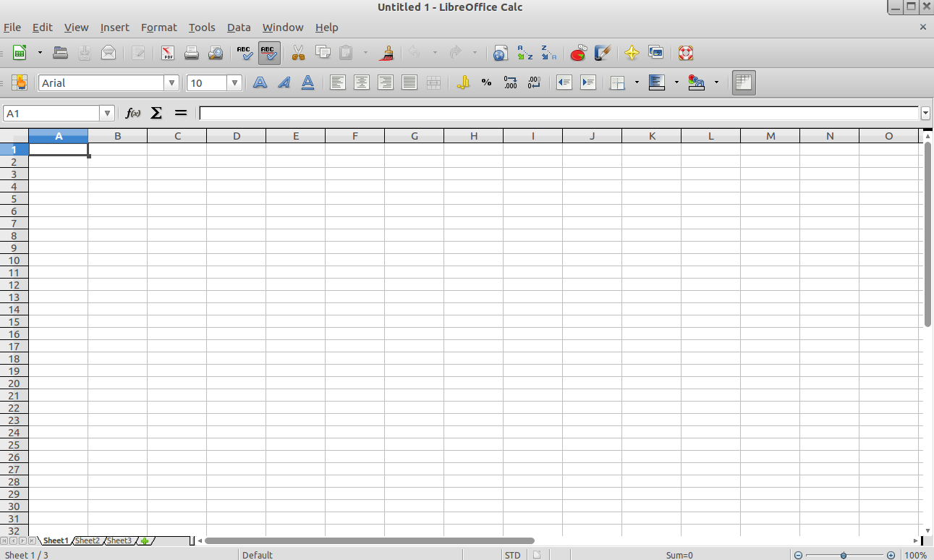
Task: Send document as e-mail icon
Action: tap(108, 53)
